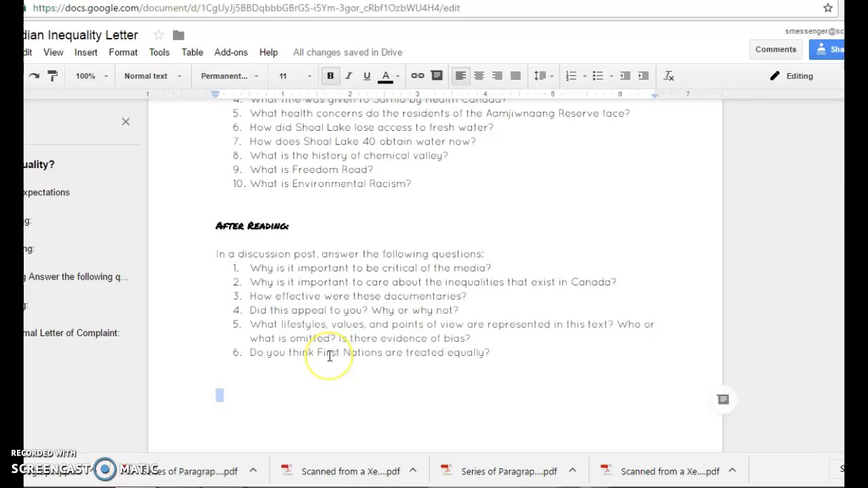Add a comment using the margin comment icon
The width and height of the screenshot is (868, 488).
point(723,400)
